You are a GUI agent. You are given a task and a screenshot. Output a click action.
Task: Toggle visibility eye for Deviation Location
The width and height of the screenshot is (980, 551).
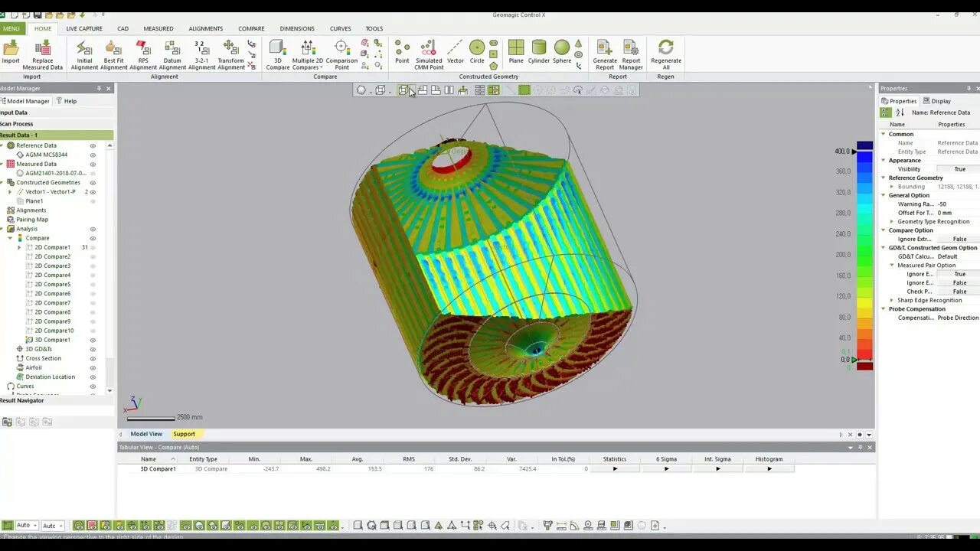click(93, 377)
